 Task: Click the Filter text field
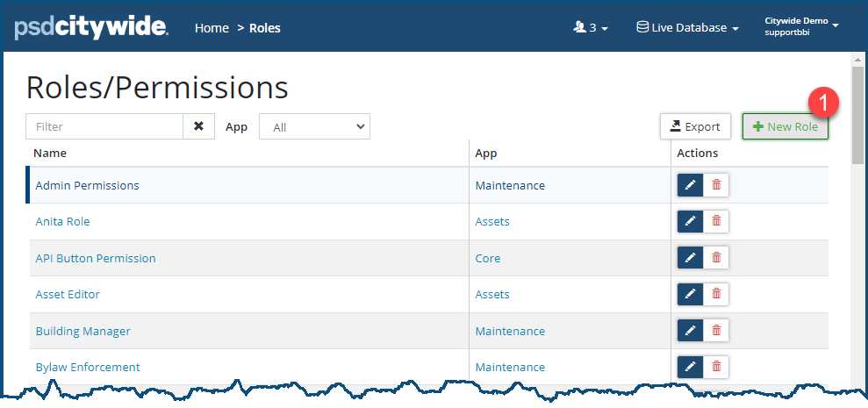[x=104, y=126]
